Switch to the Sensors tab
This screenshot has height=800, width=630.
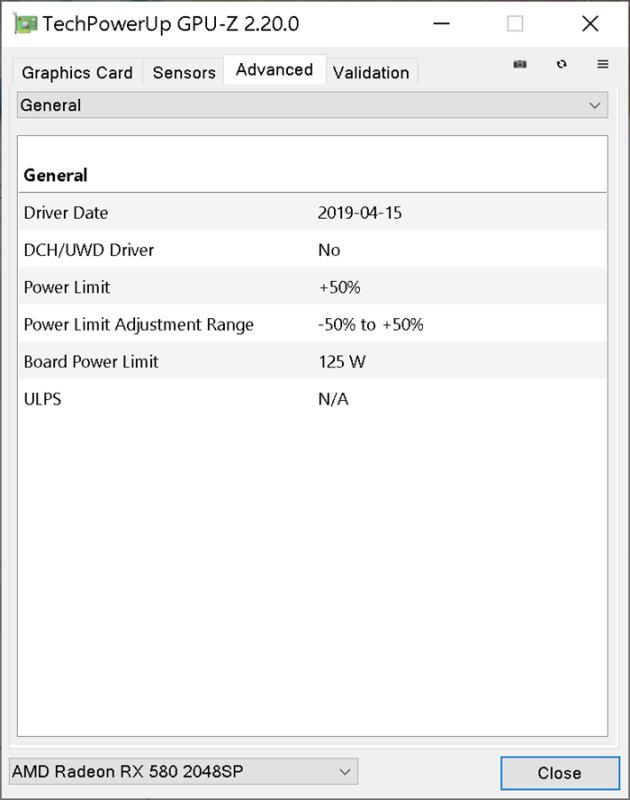(x=184, y=72)
